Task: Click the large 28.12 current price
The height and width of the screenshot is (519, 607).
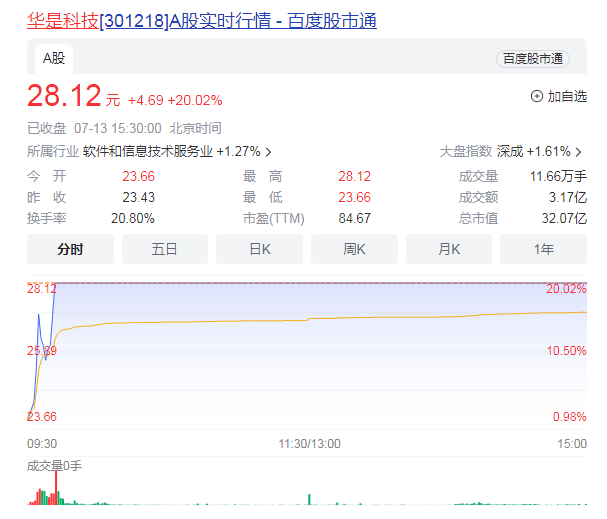Action: coord(64,97)
